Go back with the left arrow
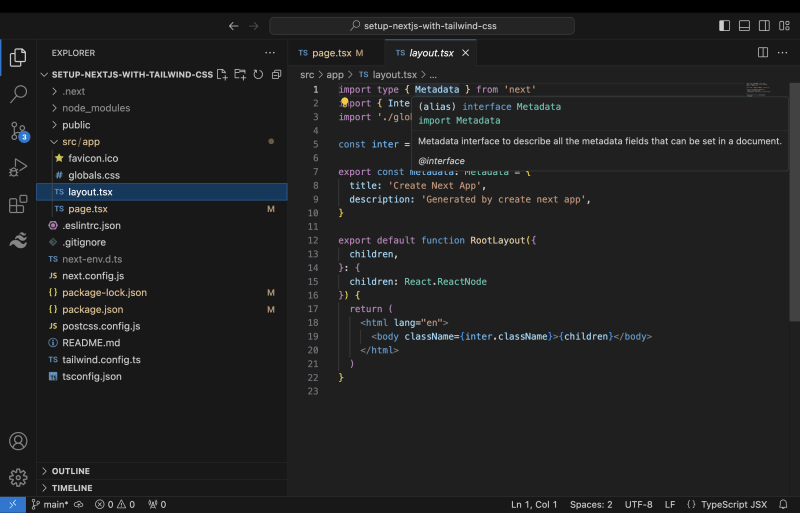 pos(234,26)
